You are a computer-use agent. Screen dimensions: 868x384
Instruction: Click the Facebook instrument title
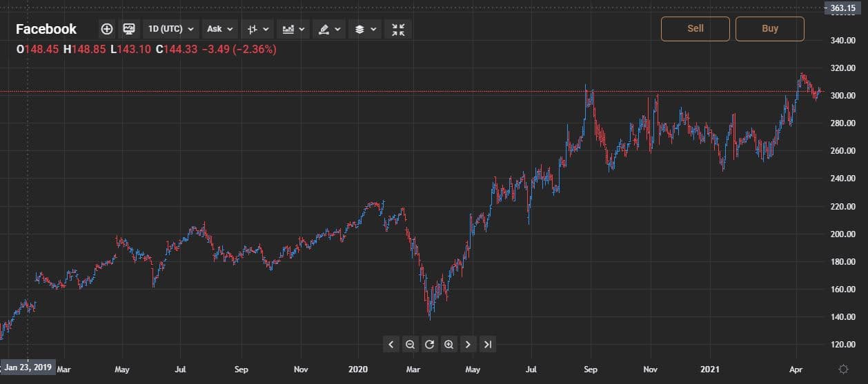pyautogui.click(x=46, y=29)
